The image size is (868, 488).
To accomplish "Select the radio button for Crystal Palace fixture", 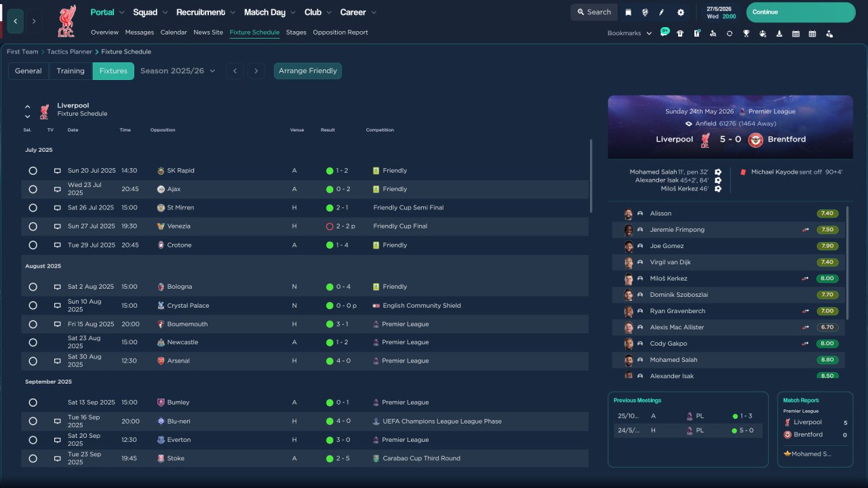I will 33,306.
